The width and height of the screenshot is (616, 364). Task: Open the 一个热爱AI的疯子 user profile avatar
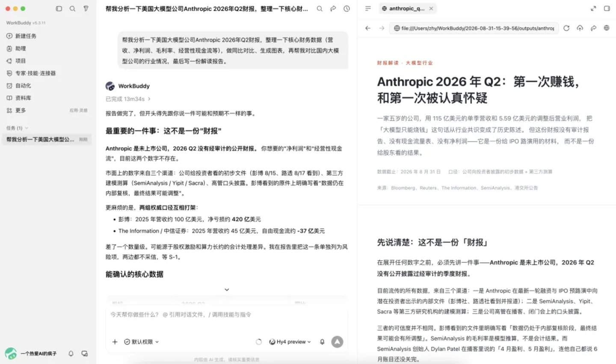click(x=11, y=353)
